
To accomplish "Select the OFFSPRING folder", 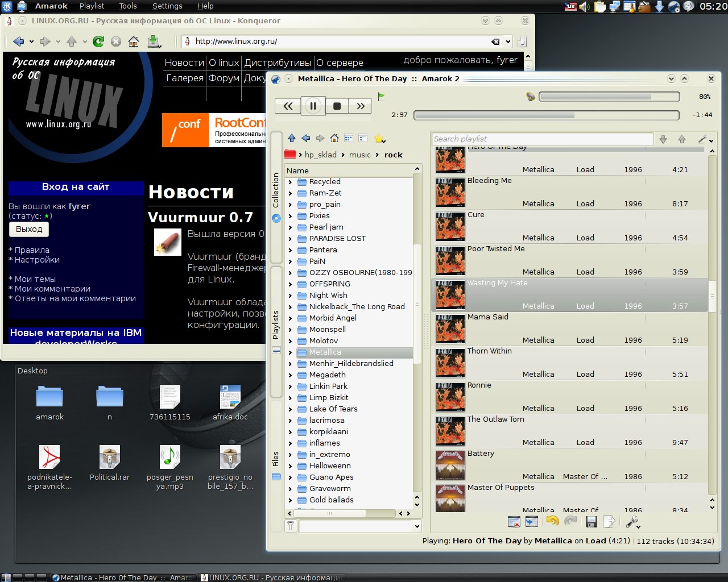I will (330, 284).
